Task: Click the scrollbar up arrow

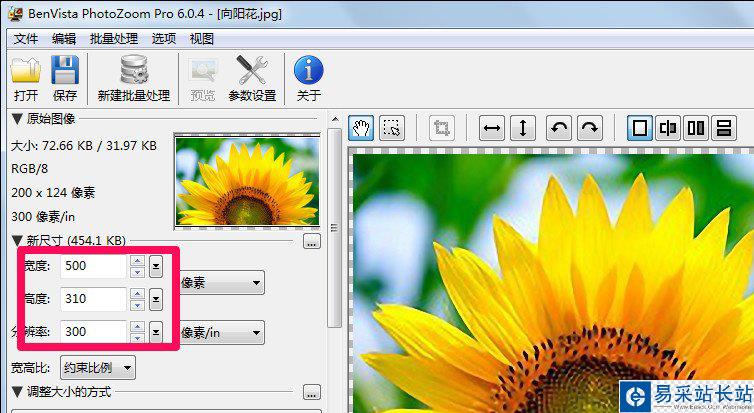Action: pyautogui.click(x=335, y=120)
